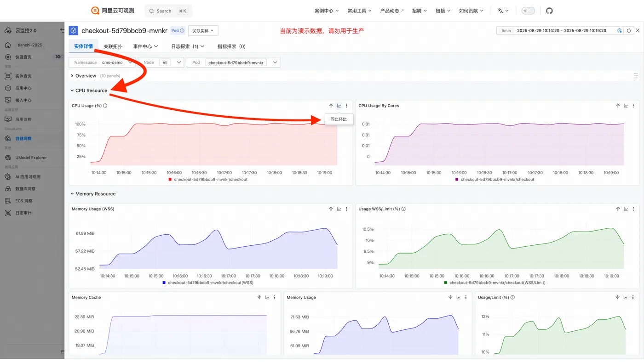Click Usage WSS/Limit (%) explore icon
The width and height of the screenshot is (644, 362).
[618, 209]
